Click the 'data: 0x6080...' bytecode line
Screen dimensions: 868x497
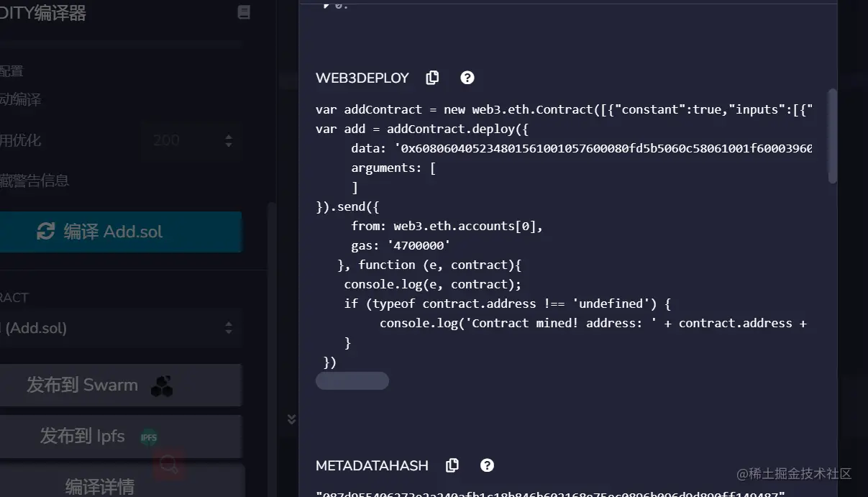point(582,148)
